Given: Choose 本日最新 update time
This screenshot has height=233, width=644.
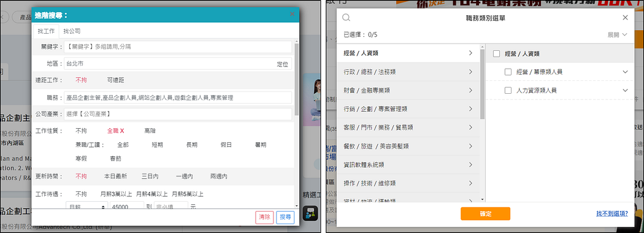Looking at the screenshot, I should (x=115, y=177).
